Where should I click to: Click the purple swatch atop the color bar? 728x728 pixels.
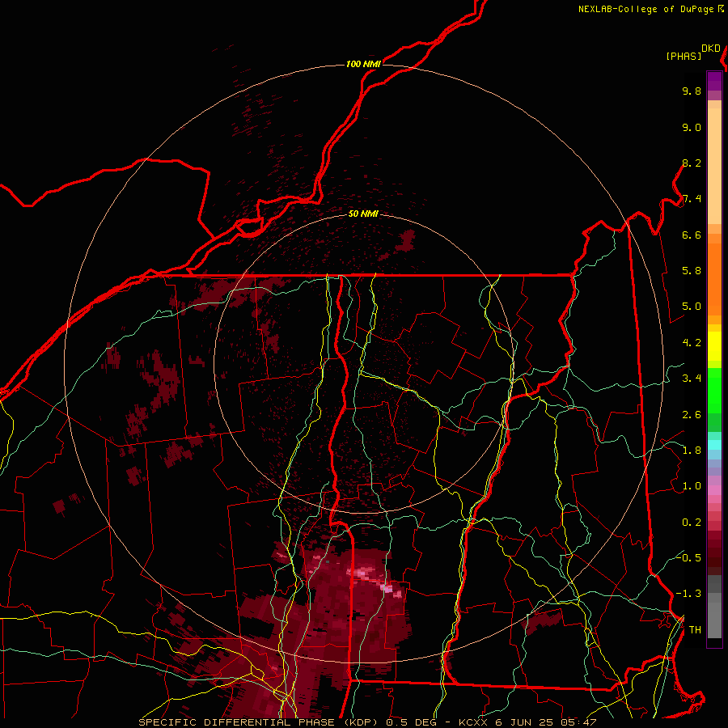(x=714, y=81)
